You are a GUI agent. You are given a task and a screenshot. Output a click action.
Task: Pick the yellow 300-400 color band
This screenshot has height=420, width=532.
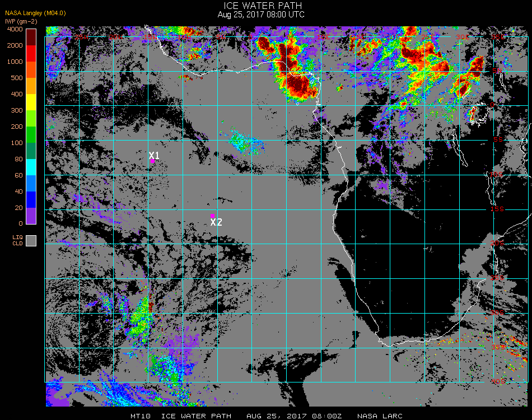pyautogui.click(x=31, y=102)
